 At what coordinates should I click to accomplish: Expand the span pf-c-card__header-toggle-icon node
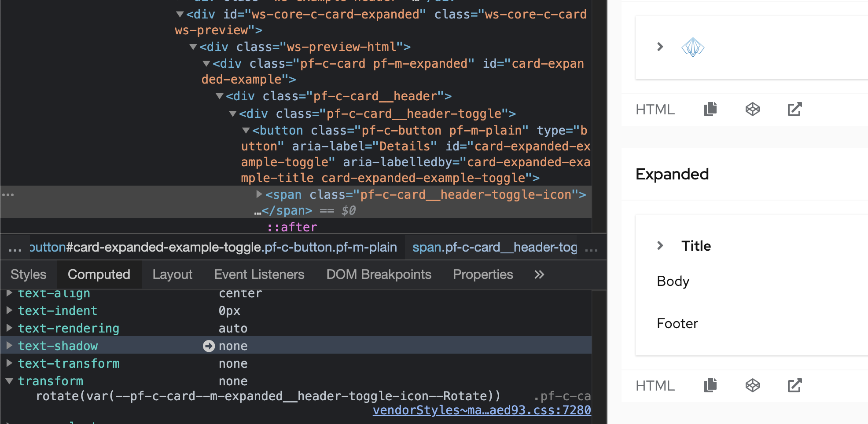pyautogui.click(x=259, y=194)
